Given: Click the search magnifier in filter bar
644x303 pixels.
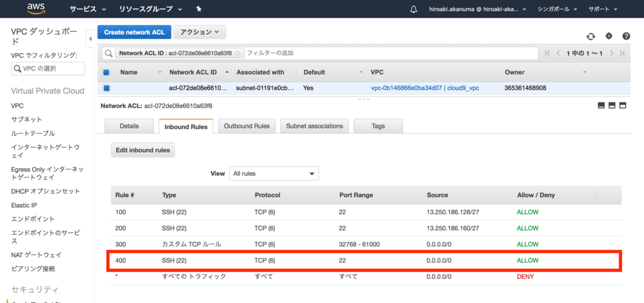Looking at the screenshot, I should point(109,53).
